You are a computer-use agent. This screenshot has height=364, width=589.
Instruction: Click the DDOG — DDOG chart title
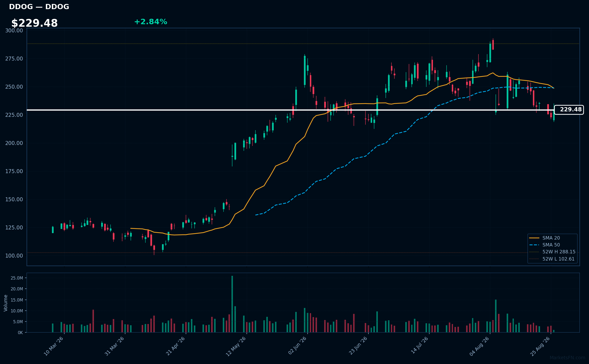tap(39, 7)
